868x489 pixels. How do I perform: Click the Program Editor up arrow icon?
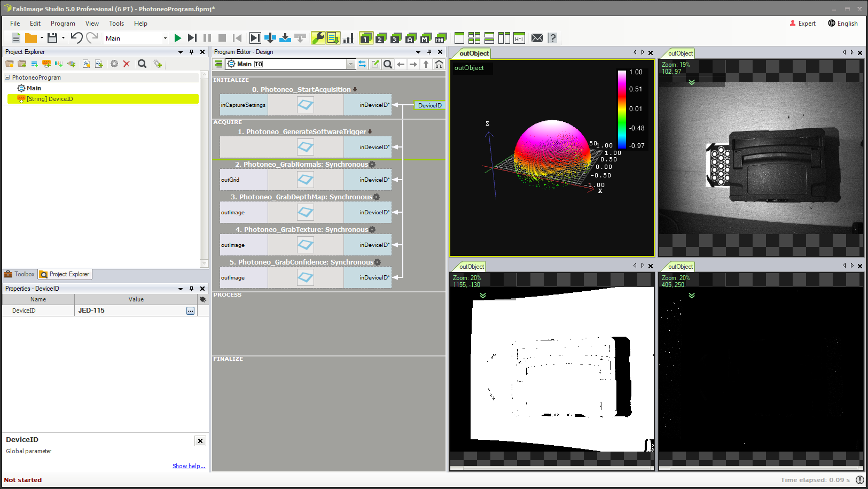[x=426, y=64]
